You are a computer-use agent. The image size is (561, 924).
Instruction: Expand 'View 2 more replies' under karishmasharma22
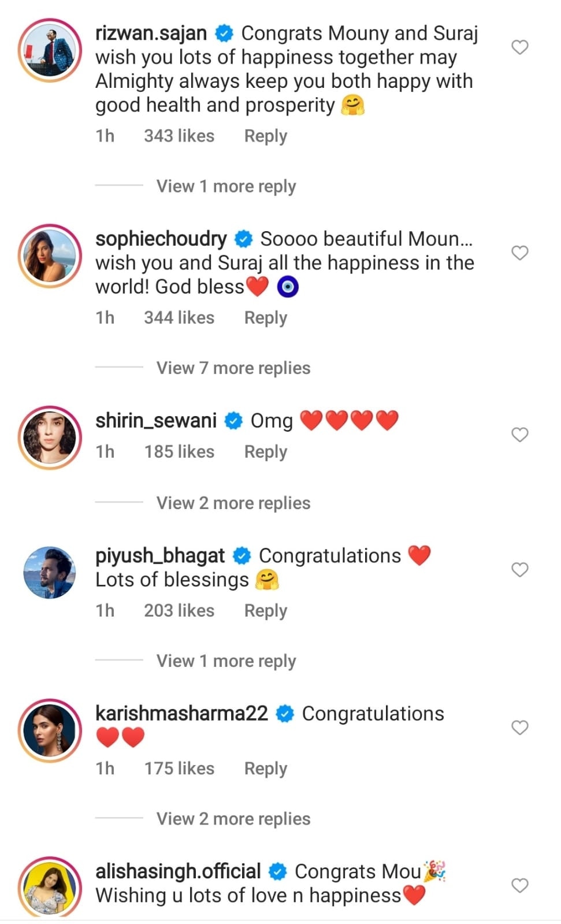[233, 819]
